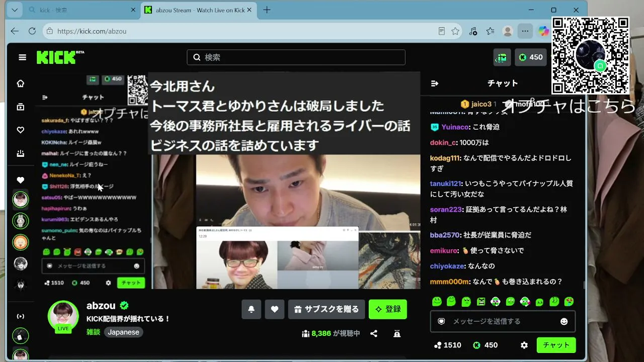Close the 'abzou Stream' tab
This screenshot has height=362, width=644.
249,10
